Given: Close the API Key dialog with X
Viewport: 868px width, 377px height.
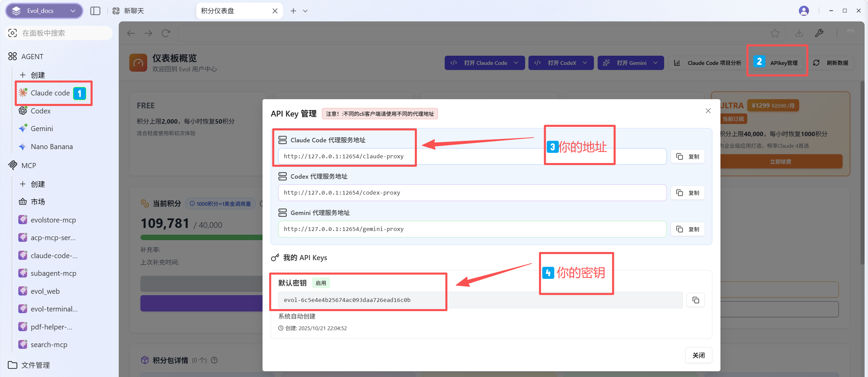Looking at the screenshot, I should (x=708, y=111).
